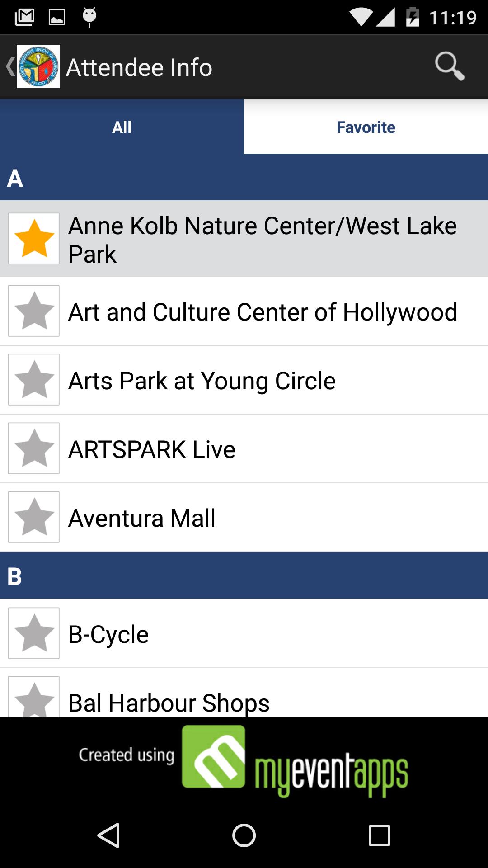
Task: Tap the Android home circle button
Action: click(244, 835)
